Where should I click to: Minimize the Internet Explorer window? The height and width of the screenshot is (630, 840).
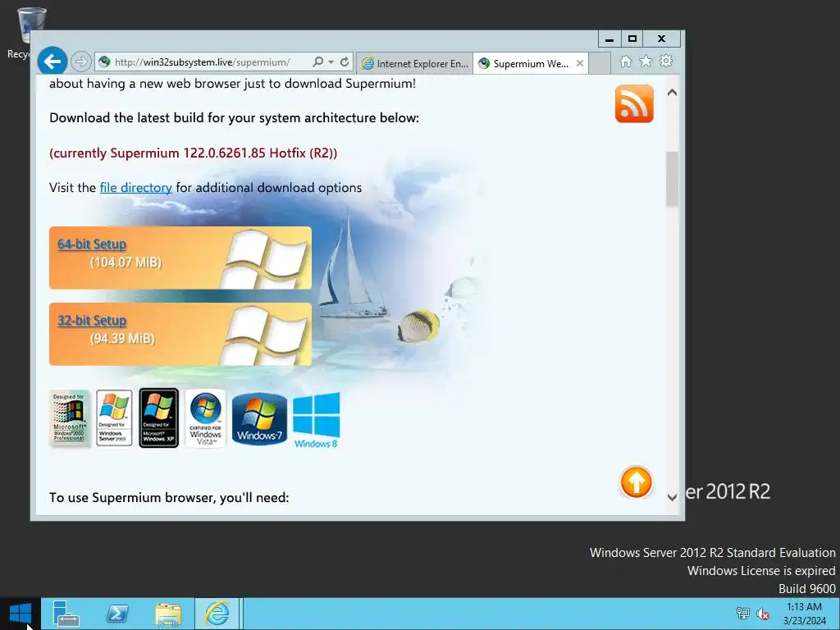tap(609, 39)
